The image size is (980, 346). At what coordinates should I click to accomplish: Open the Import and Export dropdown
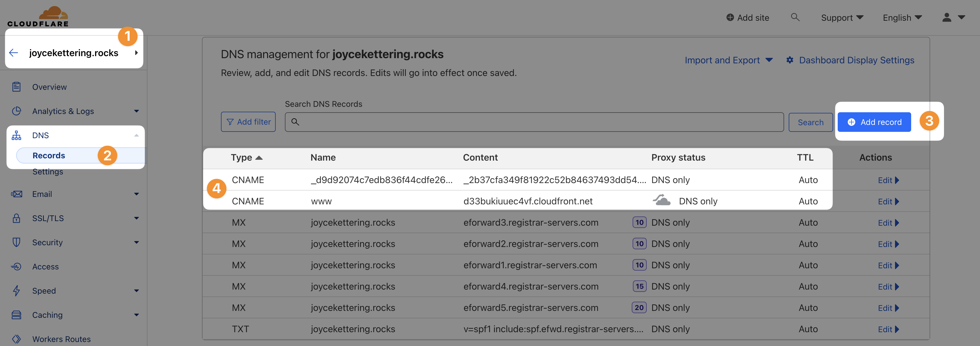click(x=728, y=60)
